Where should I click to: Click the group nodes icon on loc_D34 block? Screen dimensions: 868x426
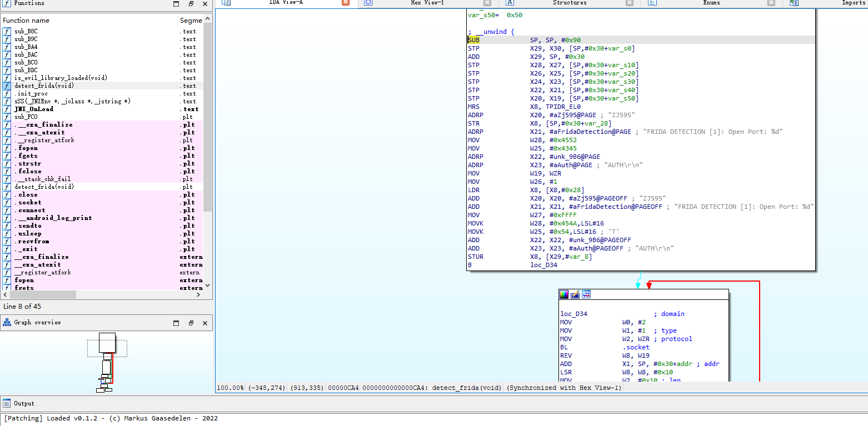coord(586,294)
